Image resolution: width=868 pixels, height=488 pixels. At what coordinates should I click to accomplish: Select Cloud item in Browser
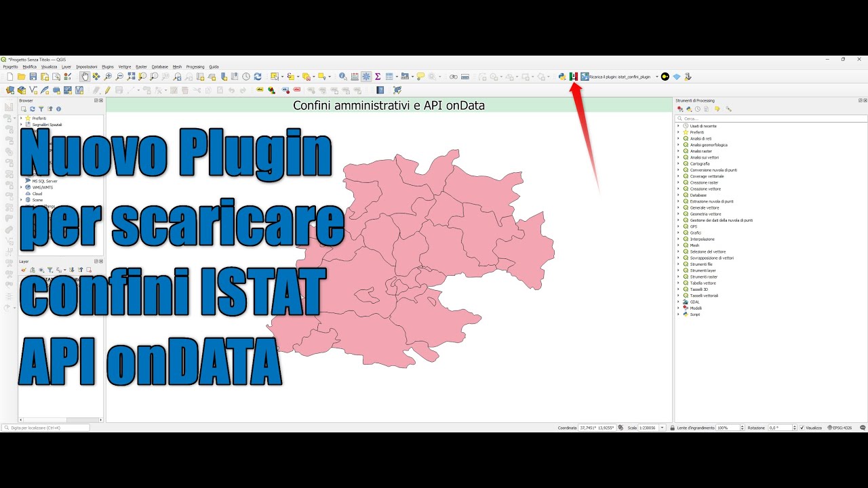tap(37, 194)
